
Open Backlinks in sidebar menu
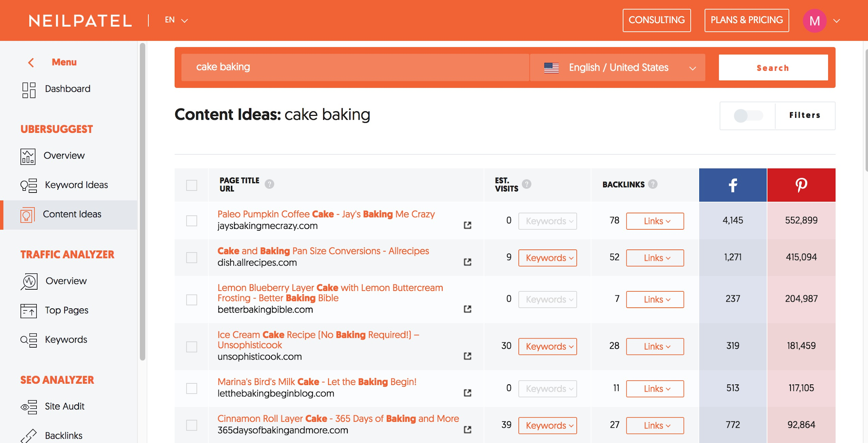click(64, 436)
